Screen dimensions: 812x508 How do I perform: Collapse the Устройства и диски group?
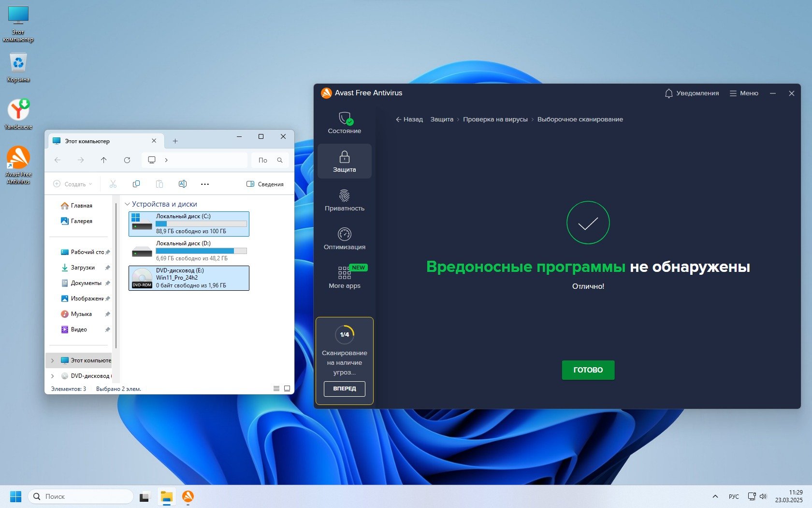(128, 204)
